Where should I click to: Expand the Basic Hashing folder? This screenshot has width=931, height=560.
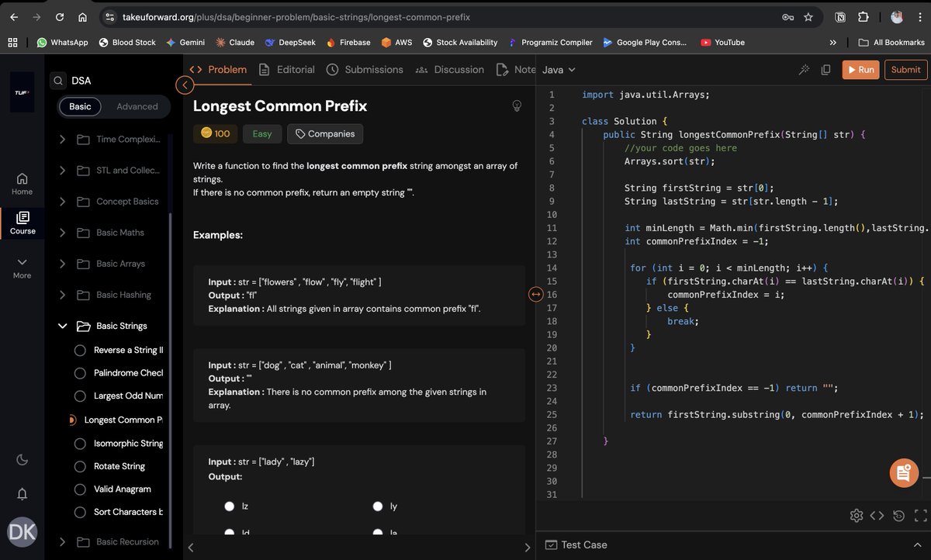point(110,295)
